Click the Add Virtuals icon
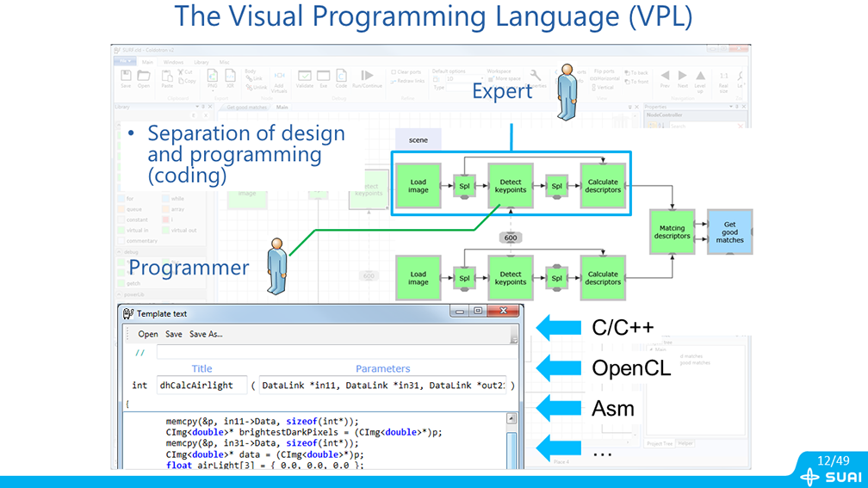This screenshot has height=488, width=868. pyautogui.click(x=279, y=79)
